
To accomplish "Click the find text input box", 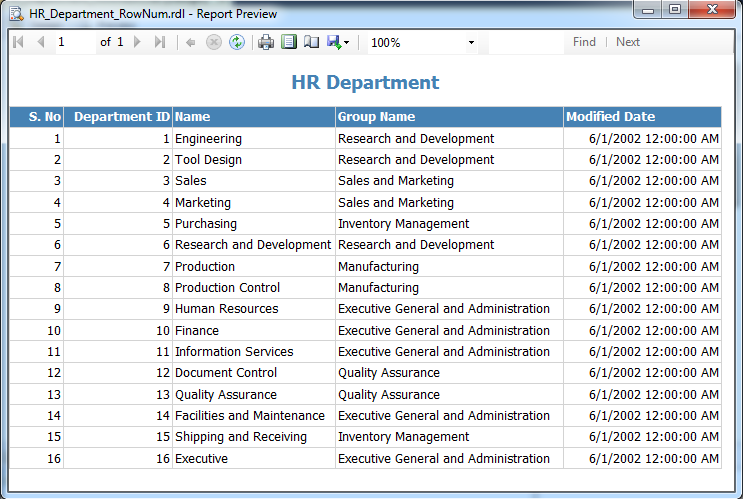I will (526, 42).
